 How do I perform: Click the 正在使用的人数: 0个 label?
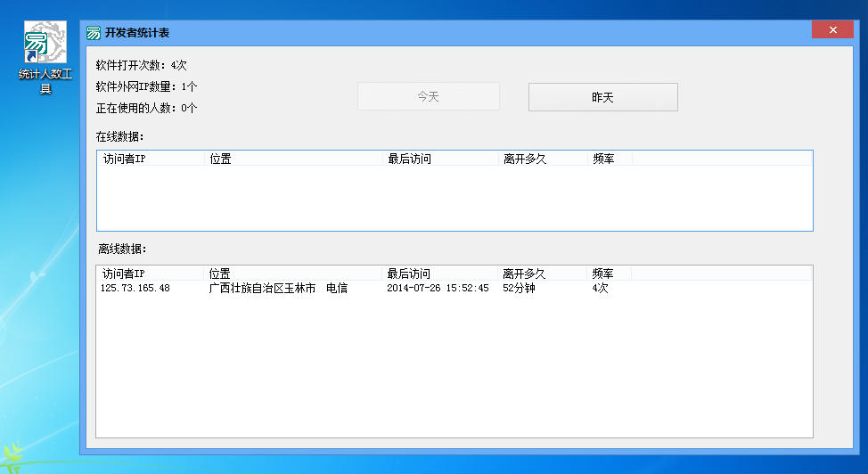[146, 108]
